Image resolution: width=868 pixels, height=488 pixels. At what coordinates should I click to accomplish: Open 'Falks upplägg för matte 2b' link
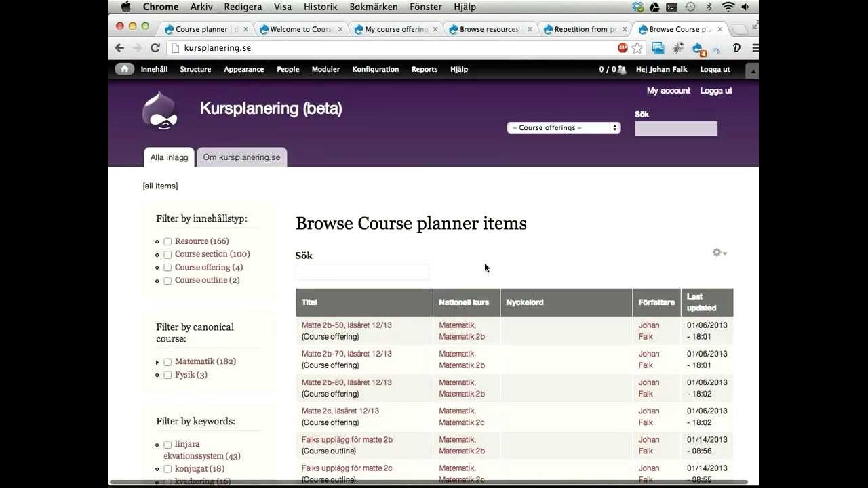click(x=347, y=440)
